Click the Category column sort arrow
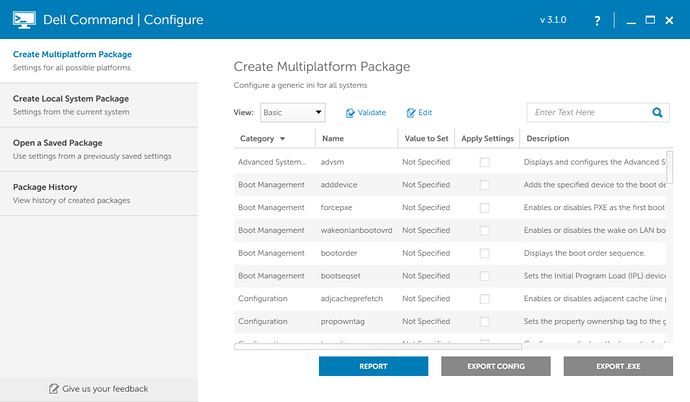This screenshot has width=690, height=402. point(283,139)
